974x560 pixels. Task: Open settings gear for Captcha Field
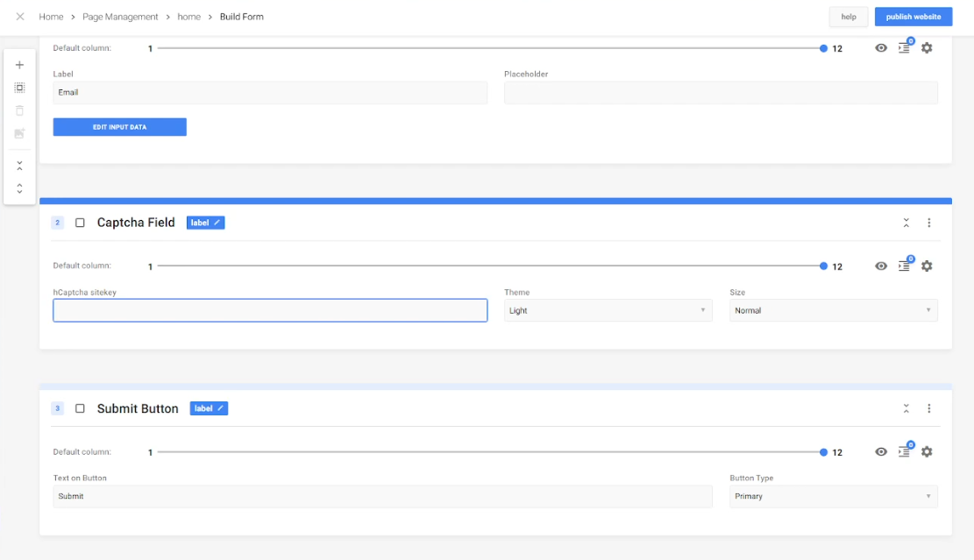(926, 266)
